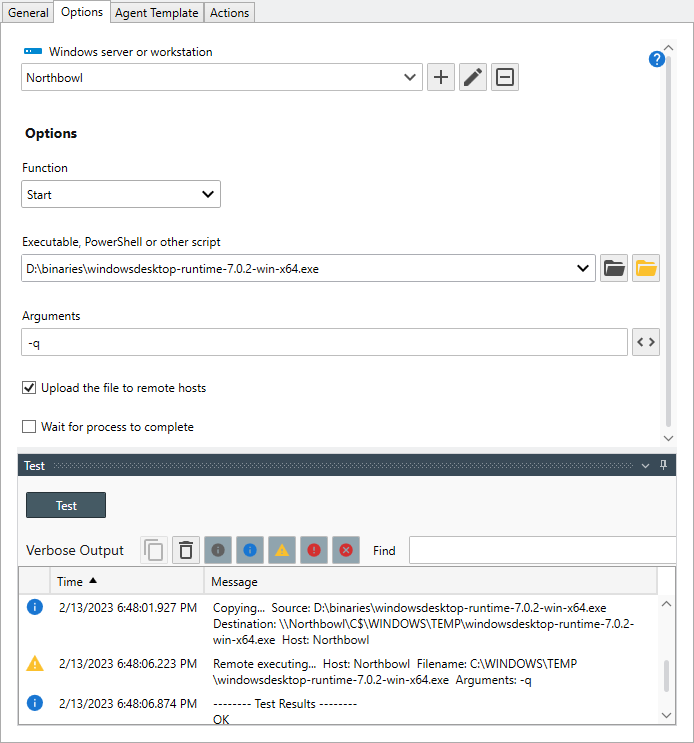Screen dimensions: 694x743
Task: Open the Function dropdown showing Start
Action: 121,194
